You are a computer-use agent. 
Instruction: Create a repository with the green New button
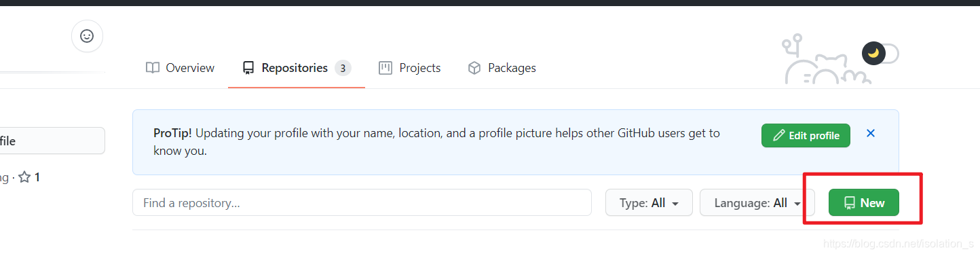tap(863, 202)
